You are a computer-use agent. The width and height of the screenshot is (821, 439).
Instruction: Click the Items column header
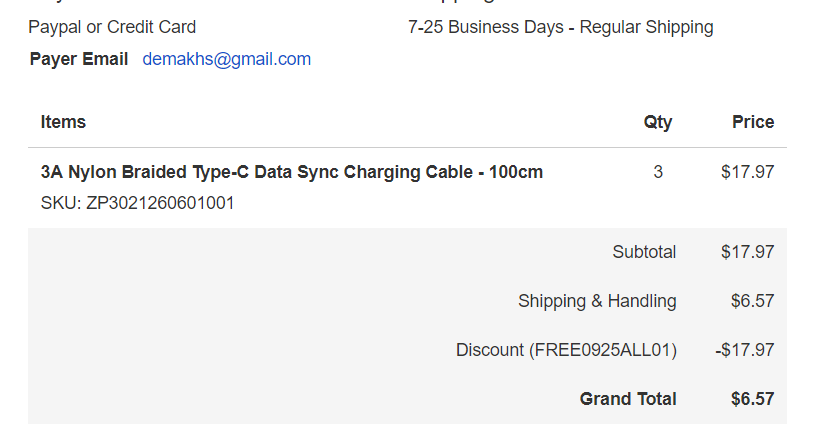pos(63,122)
